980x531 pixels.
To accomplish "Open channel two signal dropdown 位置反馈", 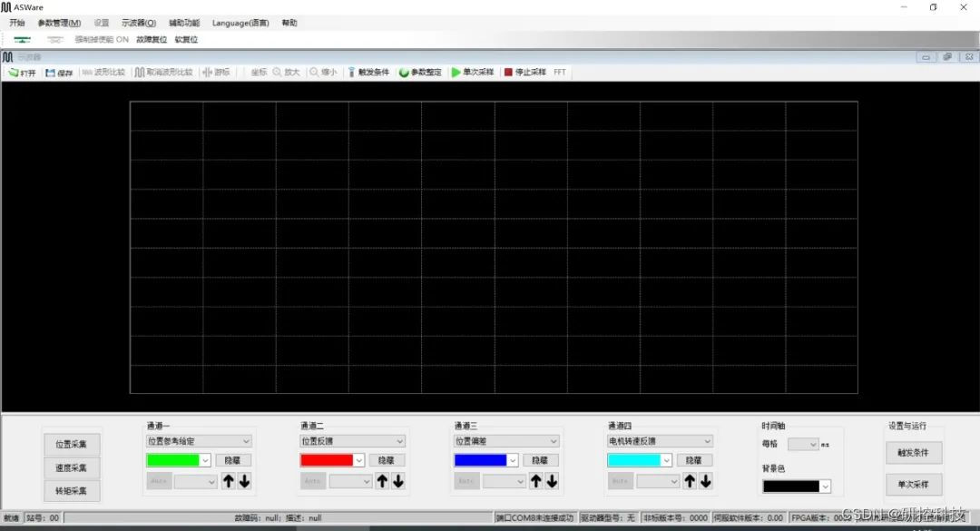I will [x=352, y=441].
